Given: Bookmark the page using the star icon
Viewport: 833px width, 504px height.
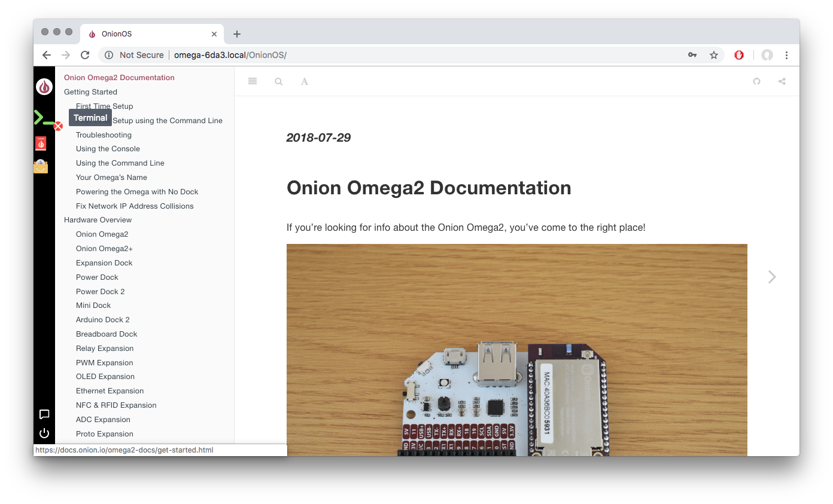Looking at the screenshot, I should tap(713, 54).
